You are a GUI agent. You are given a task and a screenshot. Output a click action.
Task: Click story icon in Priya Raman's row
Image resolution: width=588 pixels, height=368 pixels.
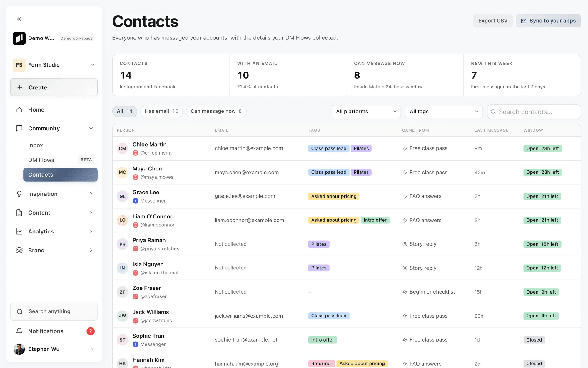pos(405,244)
